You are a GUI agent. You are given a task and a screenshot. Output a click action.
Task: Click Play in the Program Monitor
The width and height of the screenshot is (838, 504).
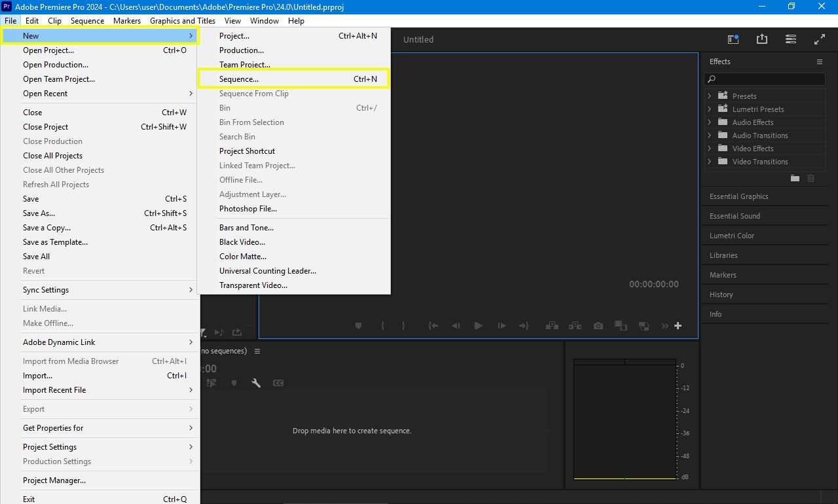point(479,325)
